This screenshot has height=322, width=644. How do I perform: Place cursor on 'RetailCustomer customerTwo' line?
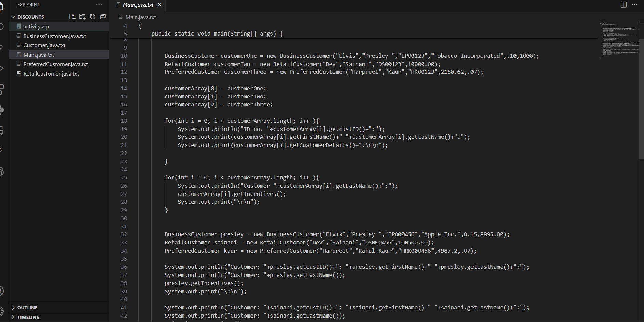coord(302,64)
